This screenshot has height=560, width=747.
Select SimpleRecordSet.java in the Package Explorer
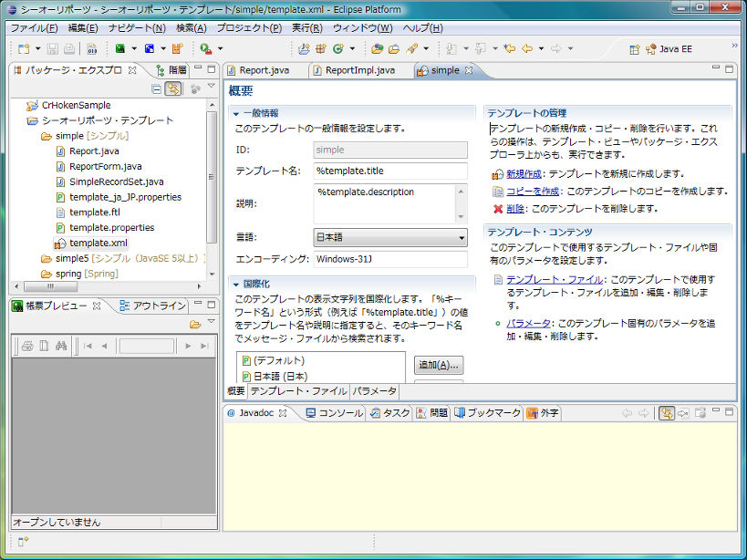(116, 181)
